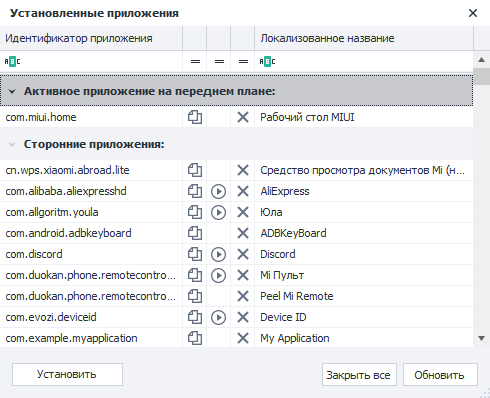Collapse Сторонние приложения group
Image resolution: width=490 pixels, height=398 pixels.
[12, 144]
